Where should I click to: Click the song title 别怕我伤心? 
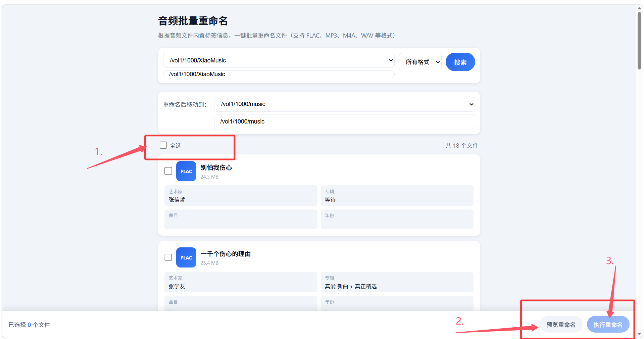[216, 167]
